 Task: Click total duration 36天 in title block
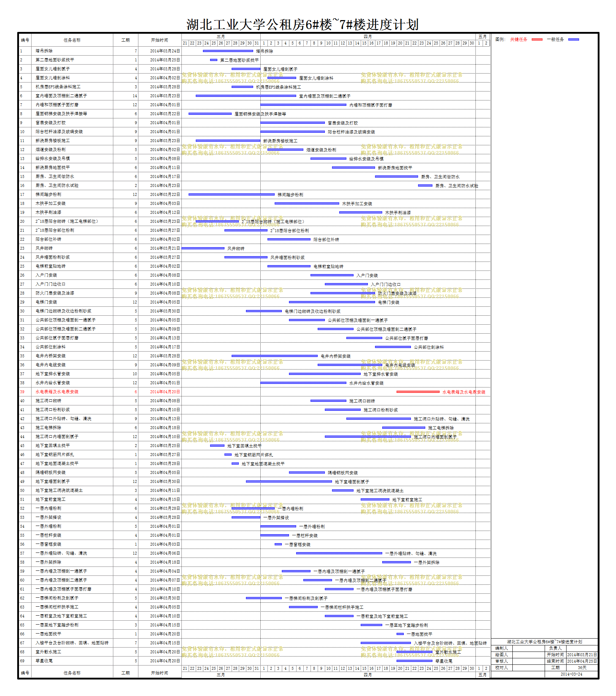[x=582, y=668]
